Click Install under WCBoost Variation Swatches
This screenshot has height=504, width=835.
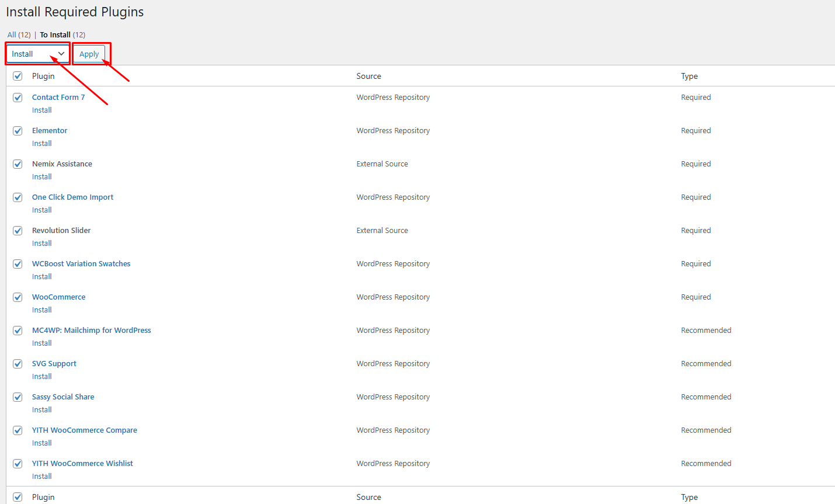[42, 277]
